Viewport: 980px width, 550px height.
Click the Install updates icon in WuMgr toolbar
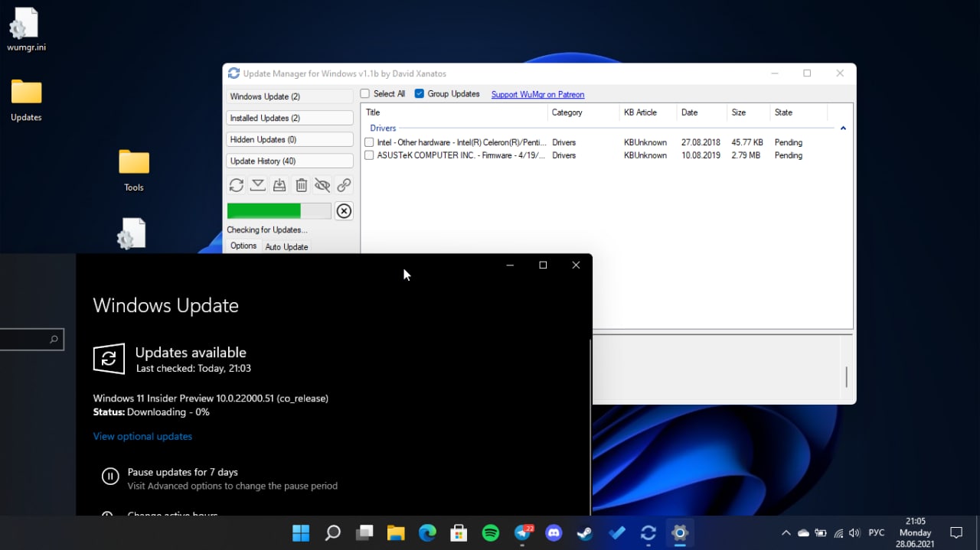(x=279, y=185)
